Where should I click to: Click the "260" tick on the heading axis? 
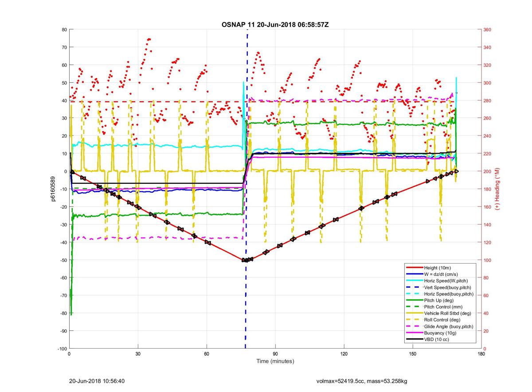488,118
